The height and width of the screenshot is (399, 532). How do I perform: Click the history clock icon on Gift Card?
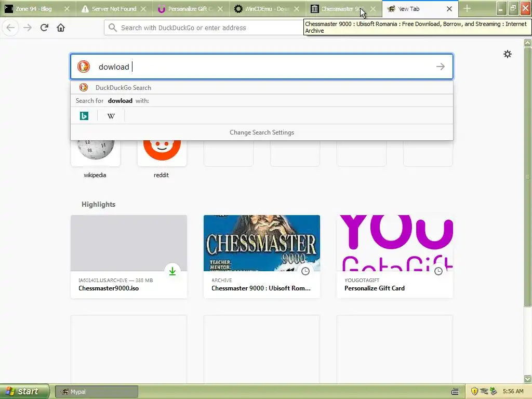click(x=438, y=271)
